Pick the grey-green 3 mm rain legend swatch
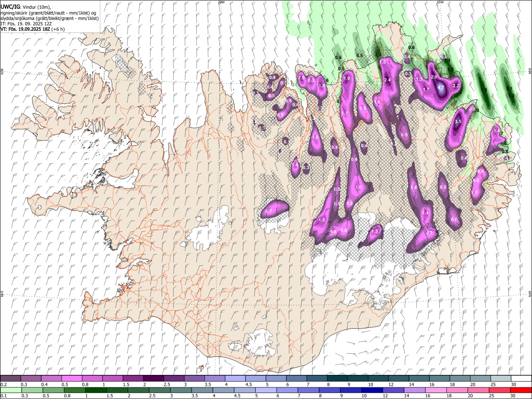Viewport: 532px width, 399px height. coord(181,390)
